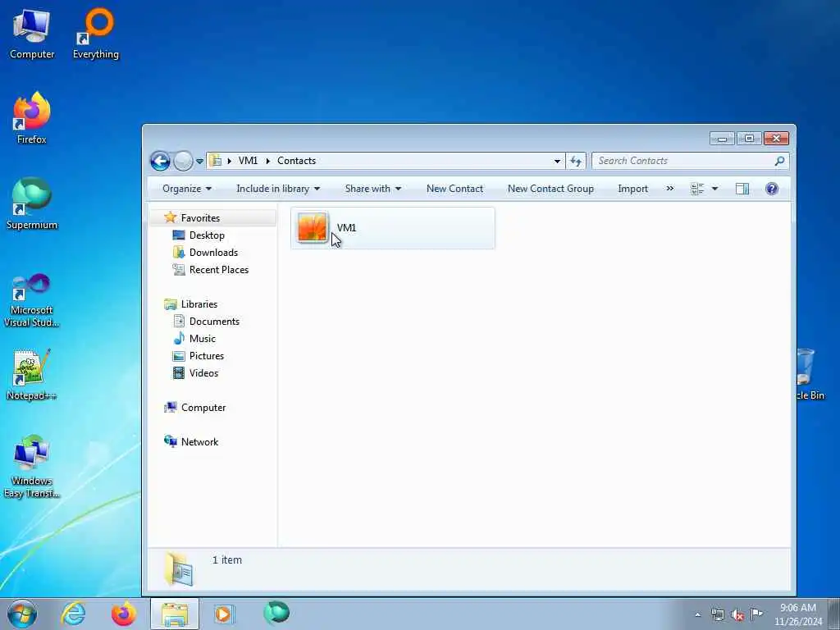Select Downloads in the navigation pane
The height and width of the screenshot is (630, 840).
click(x=213, y=253)
